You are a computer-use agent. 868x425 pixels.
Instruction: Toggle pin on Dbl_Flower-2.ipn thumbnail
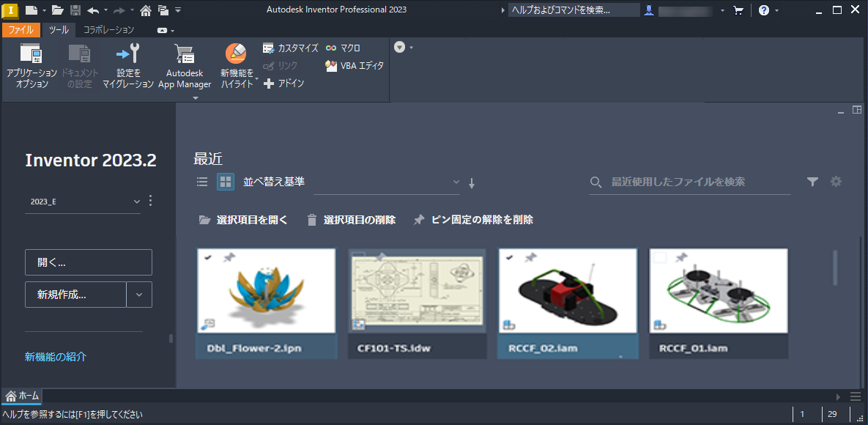click(x=229, y=258)
